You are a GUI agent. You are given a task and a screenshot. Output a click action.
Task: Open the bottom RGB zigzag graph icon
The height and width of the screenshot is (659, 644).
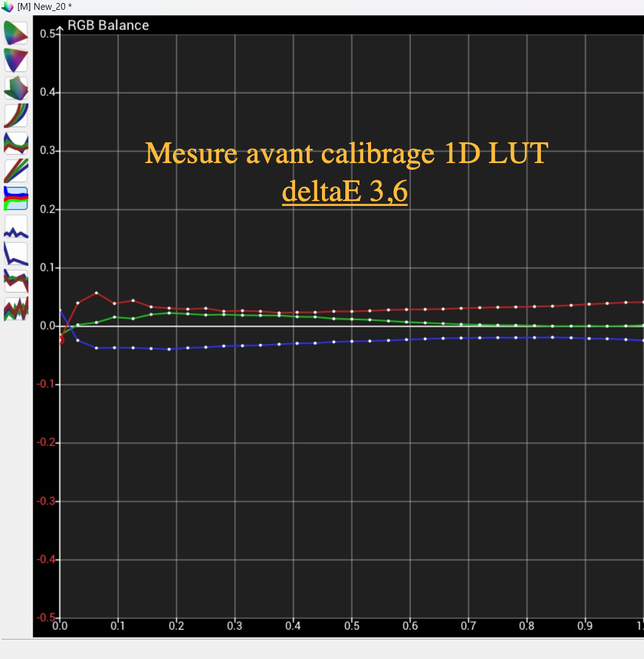(16, 308)
